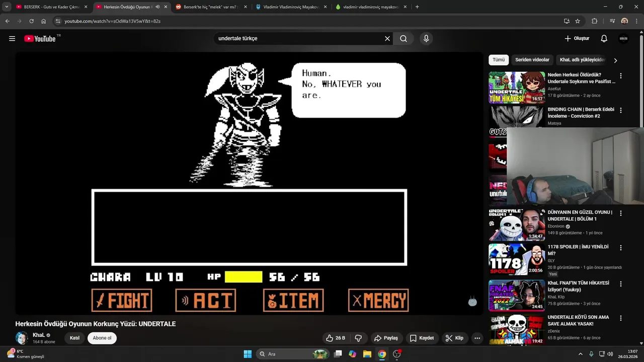Close the Berserk'te hiç melek tab
Screen dimensions: 644x362
pos(245,7)
